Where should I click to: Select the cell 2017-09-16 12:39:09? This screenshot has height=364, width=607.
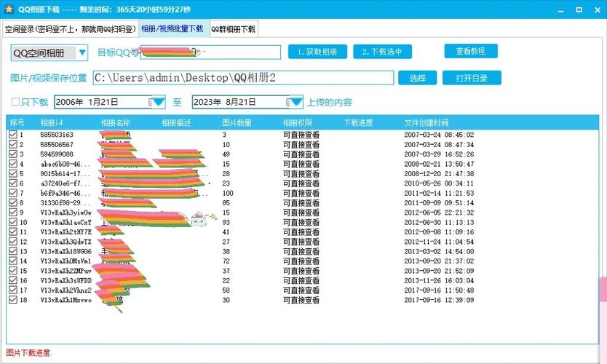[439, 300]
